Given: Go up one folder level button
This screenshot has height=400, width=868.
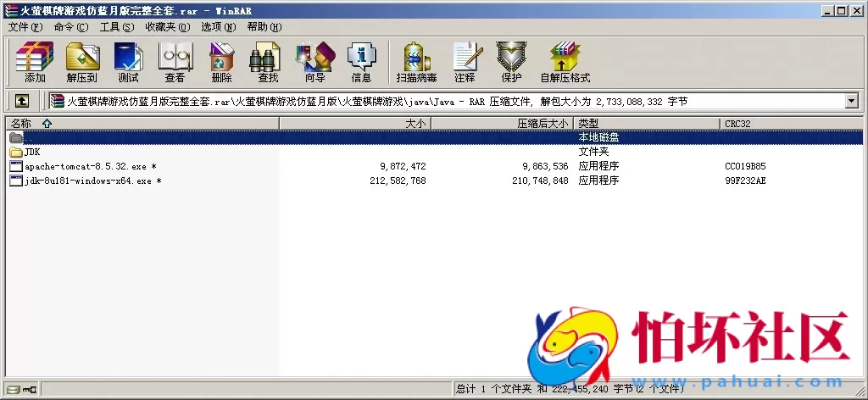Looking at the screenshot, I should point(22,102).
